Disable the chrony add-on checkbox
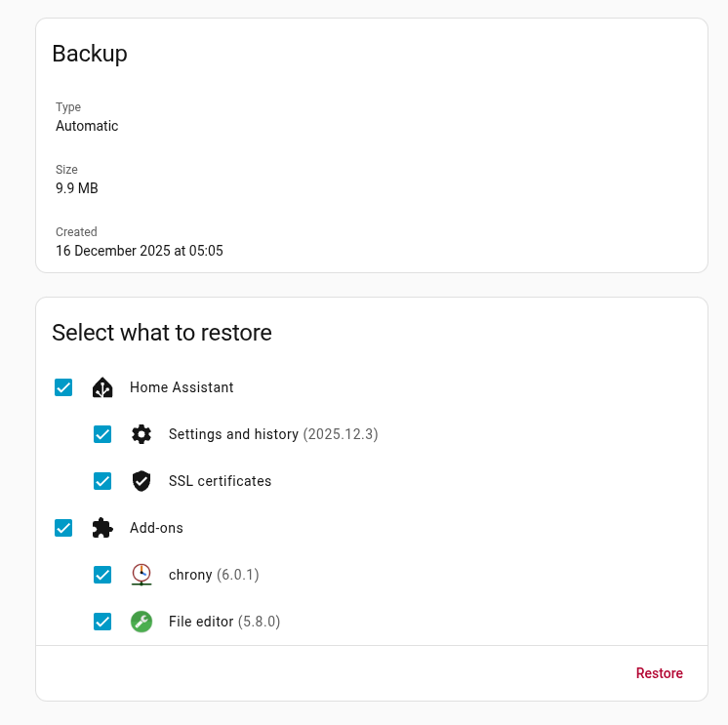The height and width of the screenshot is (725, 728). coord(102,575)
